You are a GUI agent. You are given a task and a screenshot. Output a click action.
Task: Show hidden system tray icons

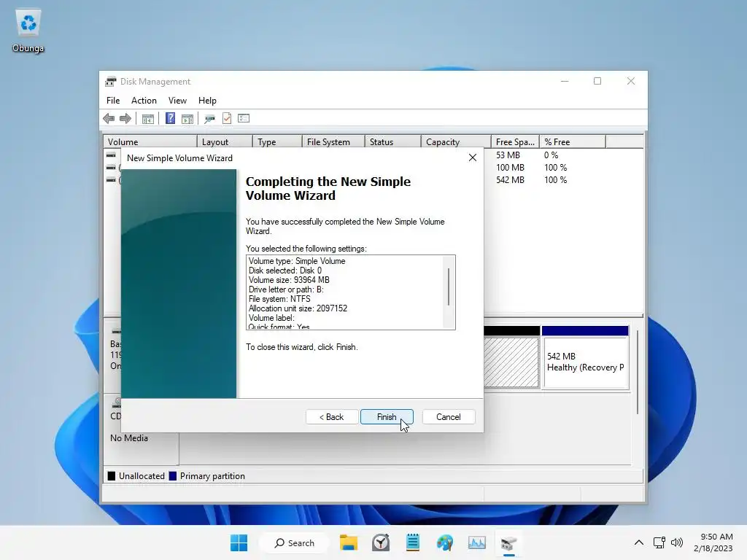click(639, 542)
